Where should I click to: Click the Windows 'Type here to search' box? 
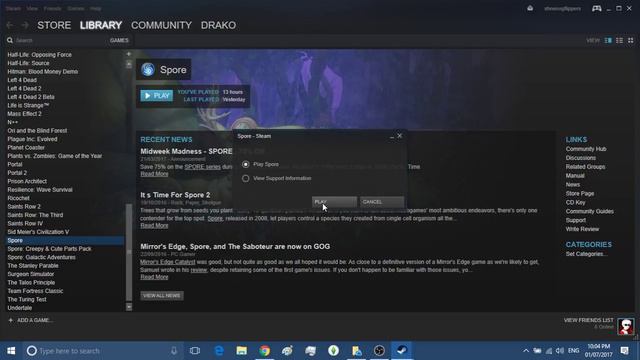click(102, 351)
